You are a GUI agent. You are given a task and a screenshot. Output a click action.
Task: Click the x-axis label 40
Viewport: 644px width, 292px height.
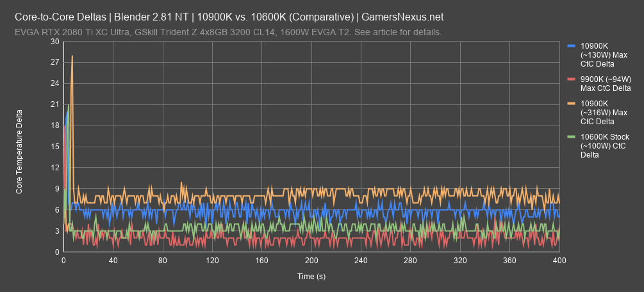click(113, 260)
